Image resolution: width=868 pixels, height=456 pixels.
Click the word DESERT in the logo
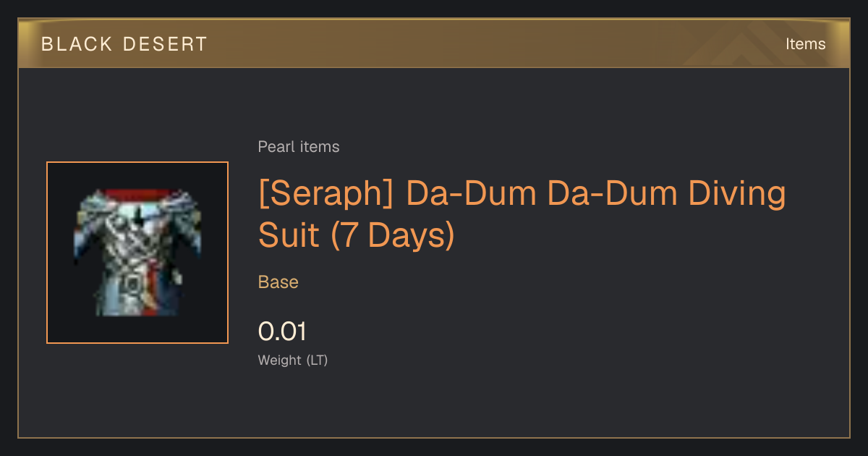pos(166,44)
